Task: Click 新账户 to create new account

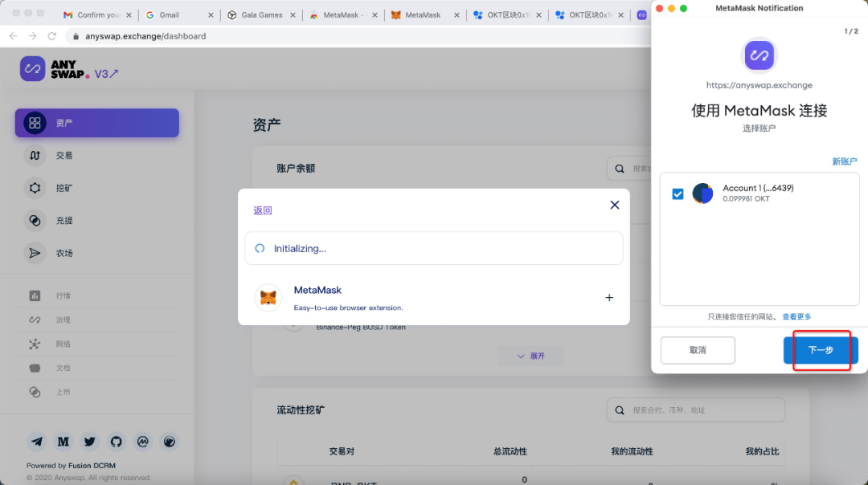Action: [845, 161]
